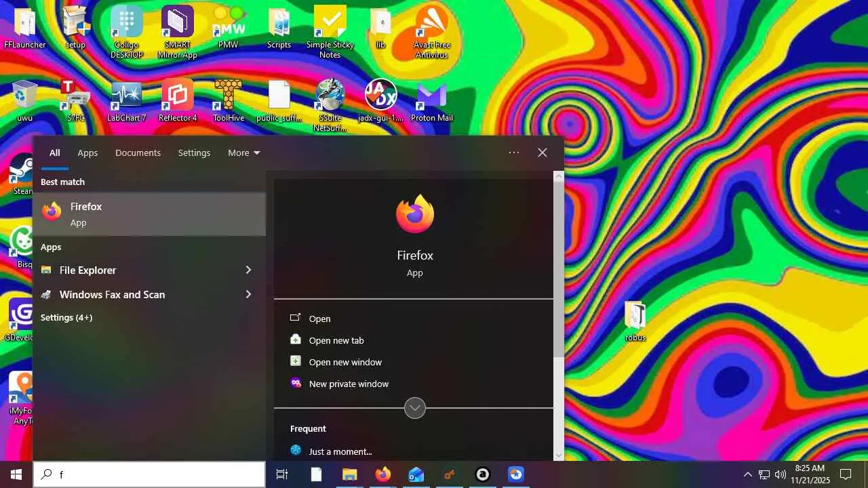This screenshot has height=488, width=868.
Task: Expand Windows Fax and Scan arrow
Action: coord(248,294)
